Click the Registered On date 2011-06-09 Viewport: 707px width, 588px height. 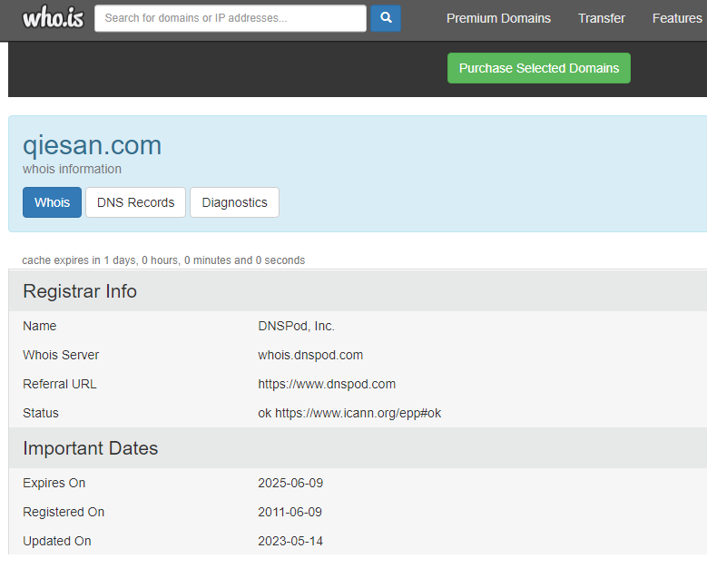tap(290, 512)
